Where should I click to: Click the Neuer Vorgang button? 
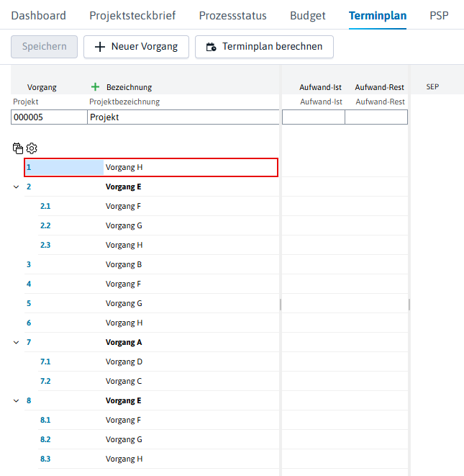coord(136,47)
